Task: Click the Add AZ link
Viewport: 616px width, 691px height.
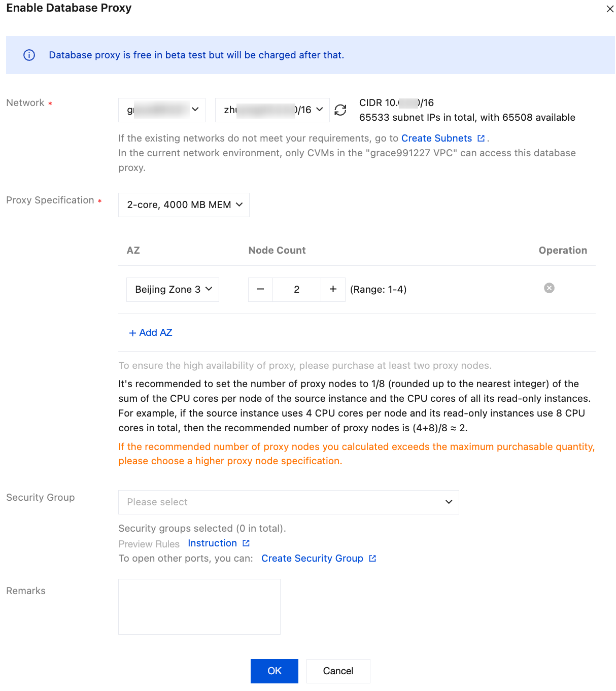Action: [151, 333]
